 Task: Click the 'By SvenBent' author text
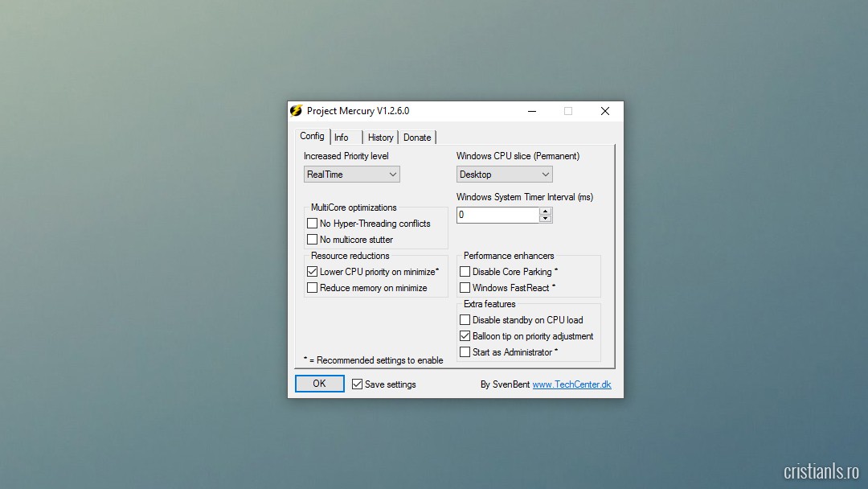tap(505, 384)
